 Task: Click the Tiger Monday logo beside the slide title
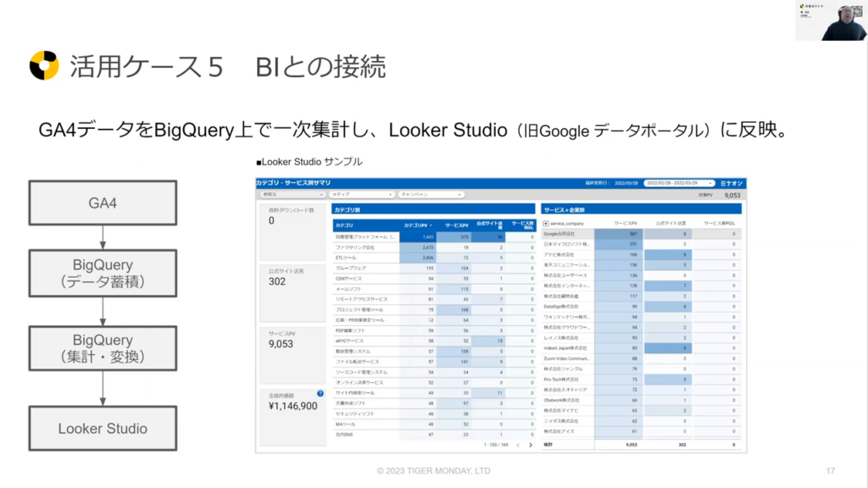tap(43, 65)
